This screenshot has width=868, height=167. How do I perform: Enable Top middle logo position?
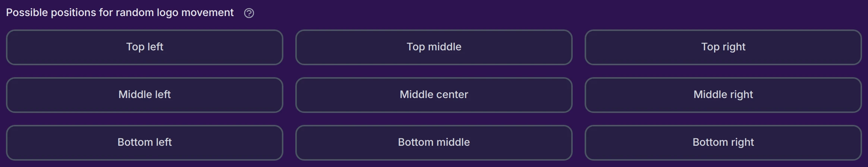(x=434, y=47)
